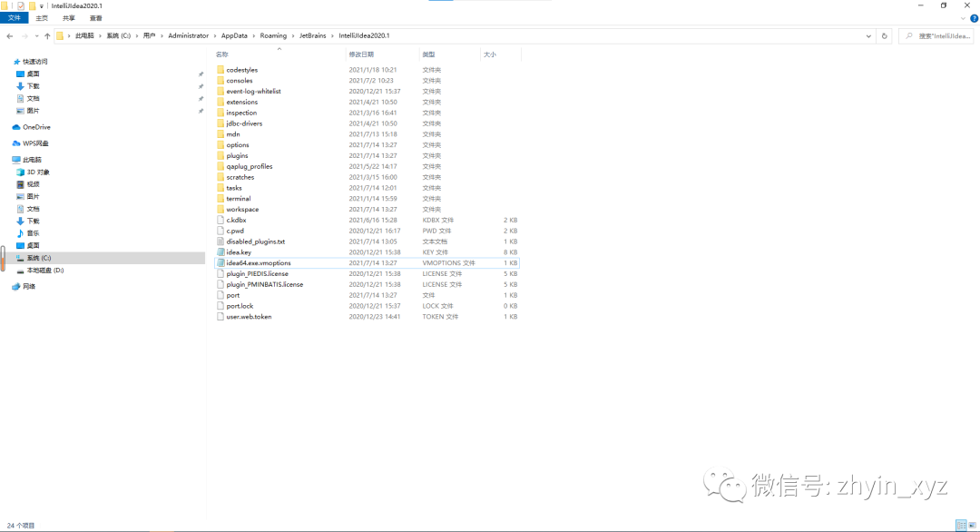Select the tasks folder icon
Viewport: 980px width, 532px height.
(220, 188)
